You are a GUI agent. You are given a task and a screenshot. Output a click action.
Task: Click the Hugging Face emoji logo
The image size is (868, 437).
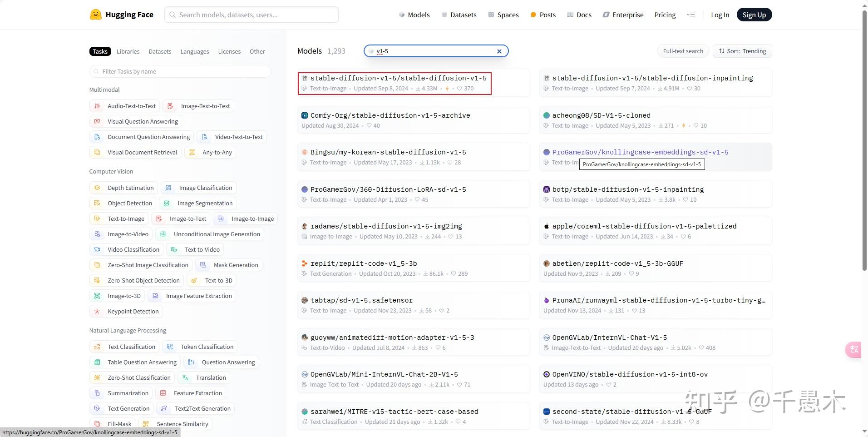coord(95,15)
